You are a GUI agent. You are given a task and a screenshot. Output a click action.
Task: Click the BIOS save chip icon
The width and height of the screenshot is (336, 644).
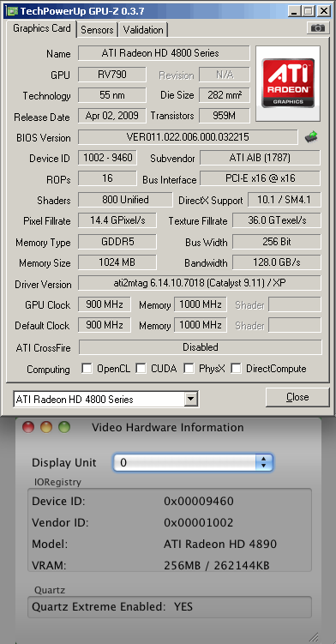click(x=311, y=137)
